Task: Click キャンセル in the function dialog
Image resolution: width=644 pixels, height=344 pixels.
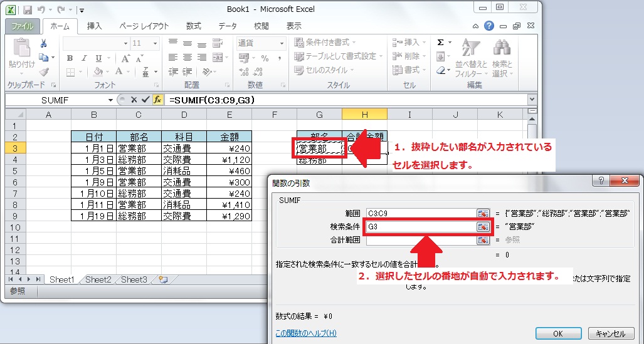Action: point(610,333)
